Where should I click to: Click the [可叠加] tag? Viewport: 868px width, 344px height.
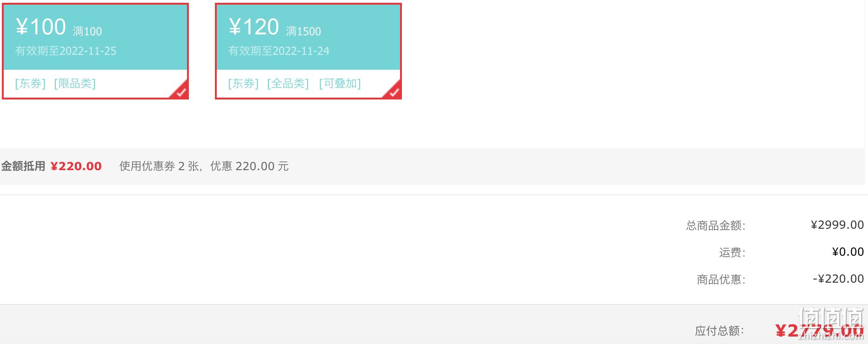(340, 84)
